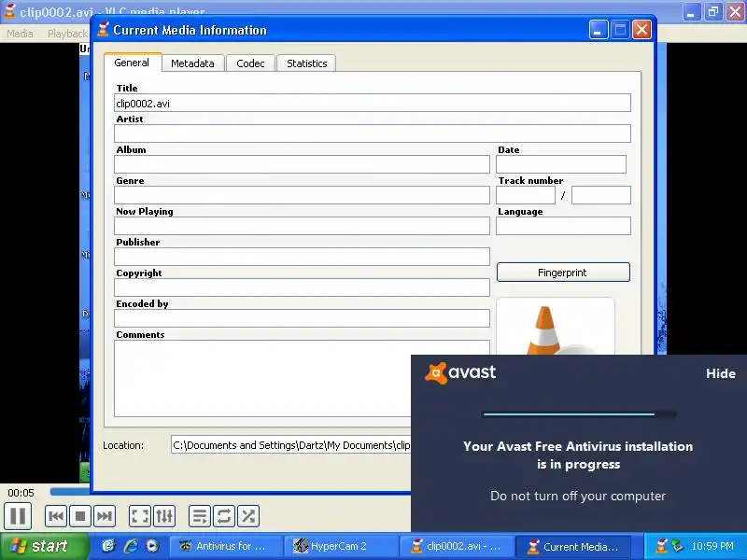The height and width of the screenshot is (560, 747).
Task: Click into the Publisher field
Action: coord(302,257)
